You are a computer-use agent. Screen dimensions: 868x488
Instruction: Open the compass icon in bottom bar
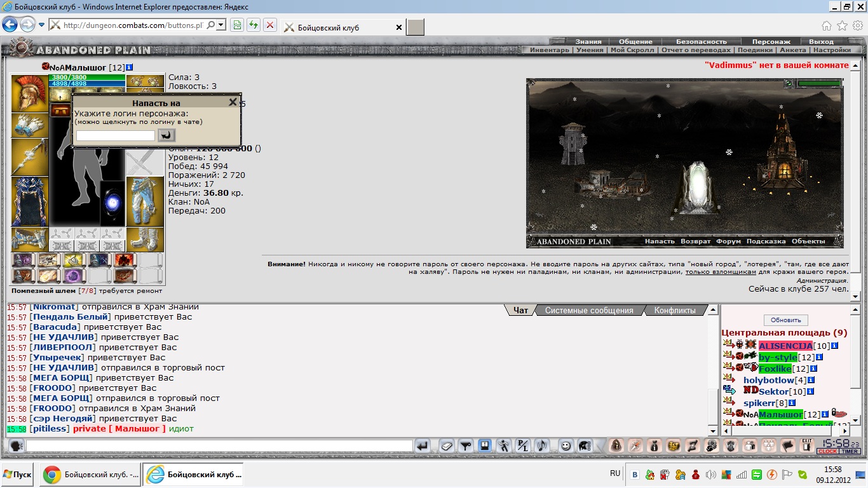coord(635,446)
